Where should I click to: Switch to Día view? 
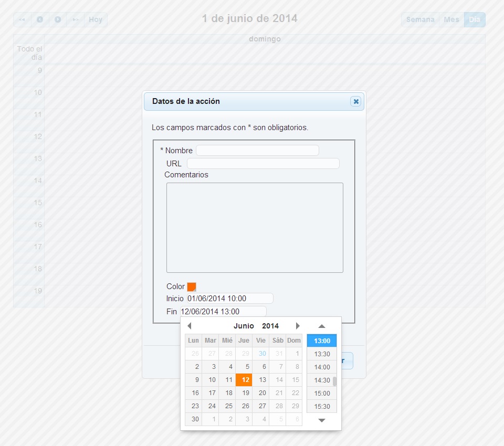coord(475,19)
